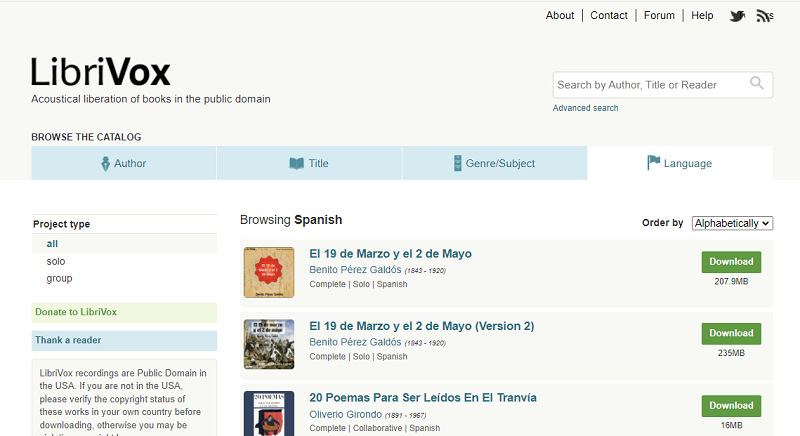
Task: Switch to the Title tab
Action: coord(309,163)
